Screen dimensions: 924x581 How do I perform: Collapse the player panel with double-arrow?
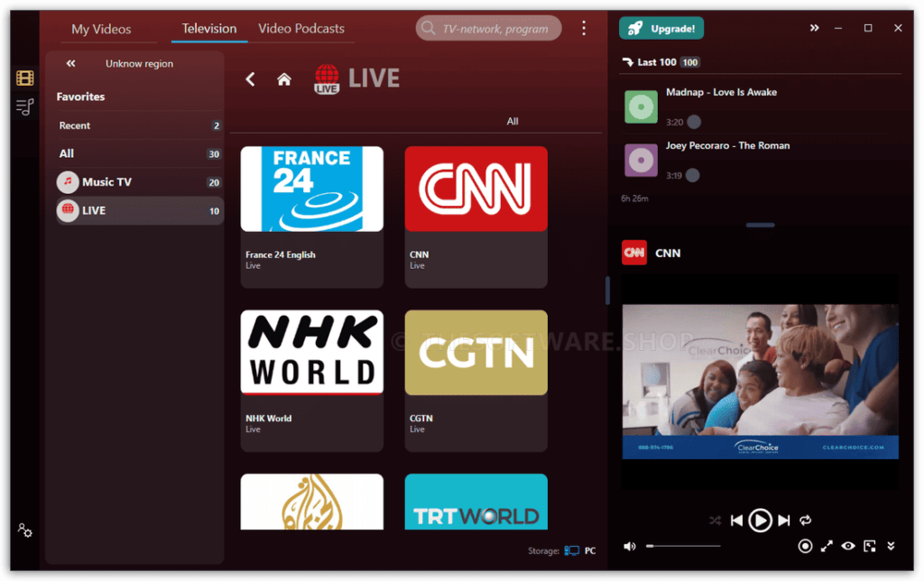815,28
